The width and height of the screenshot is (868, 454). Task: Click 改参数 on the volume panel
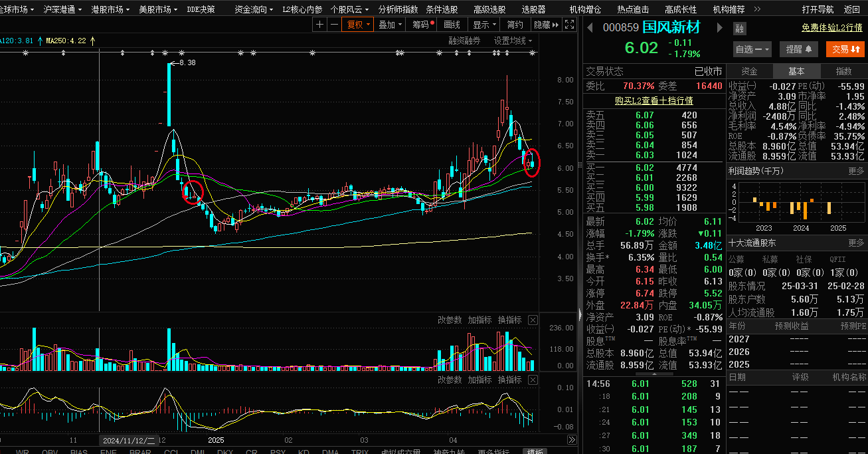(x=450, y=320)
